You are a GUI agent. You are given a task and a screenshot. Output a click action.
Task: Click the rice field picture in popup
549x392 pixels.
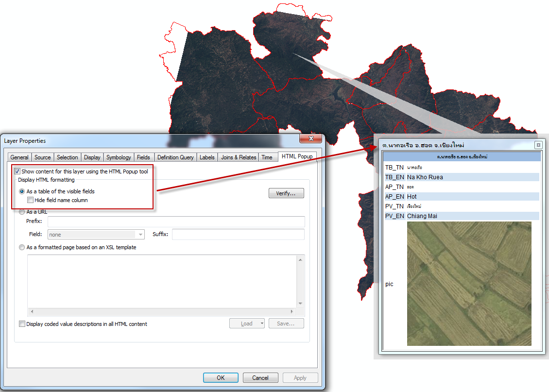469,284
